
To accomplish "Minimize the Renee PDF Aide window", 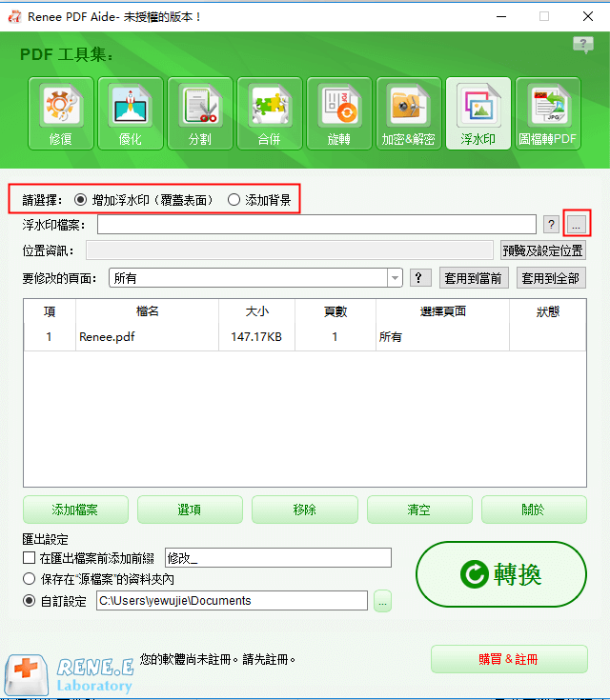I will tap(501, 16).
